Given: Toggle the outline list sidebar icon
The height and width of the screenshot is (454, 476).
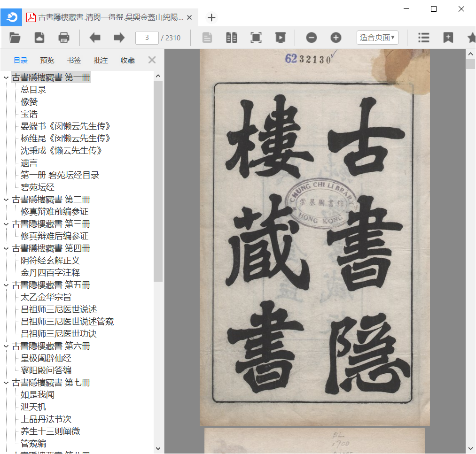Looking at the screenshot, I should tap(424, 38).
